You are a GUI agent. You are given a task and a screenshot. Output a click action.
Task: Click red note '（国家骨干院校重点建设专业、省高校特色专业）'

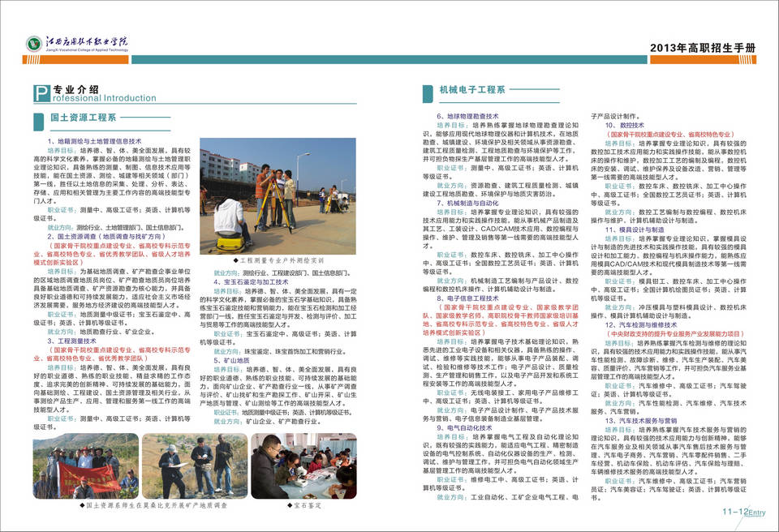(x=670, y=135)
